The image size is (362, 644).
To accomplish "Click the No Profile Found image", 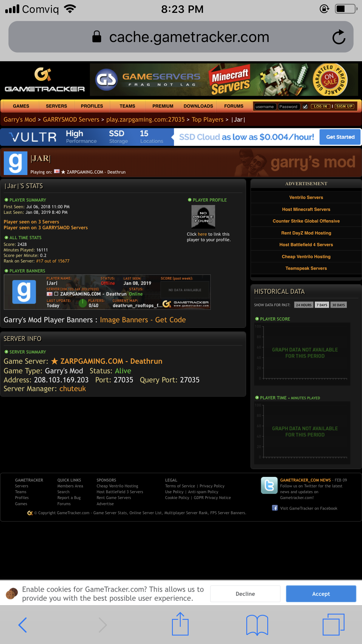I will click(x=203, y=216).
